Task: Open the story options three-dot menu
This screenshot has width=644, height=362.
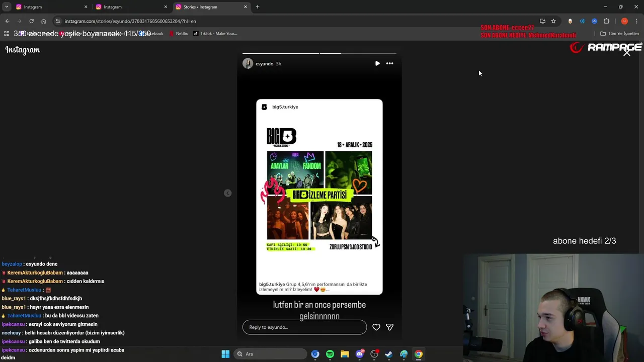Action: 389,63
